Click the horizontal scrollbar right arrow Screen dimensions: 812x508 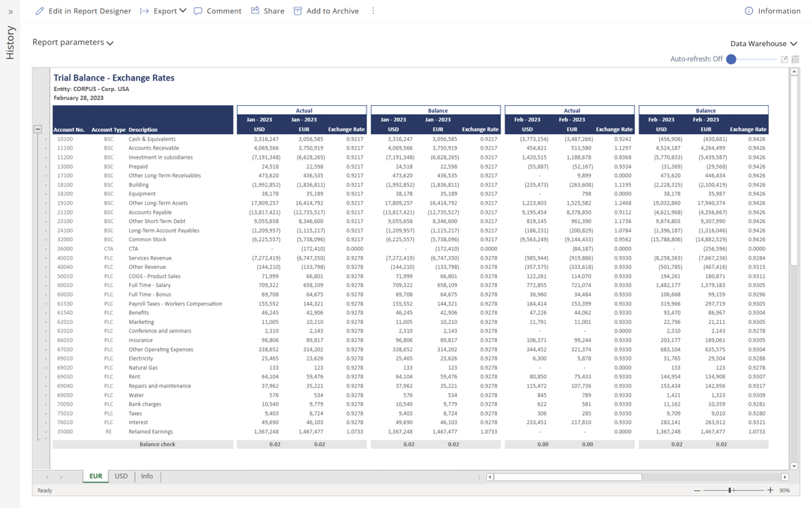785,478
